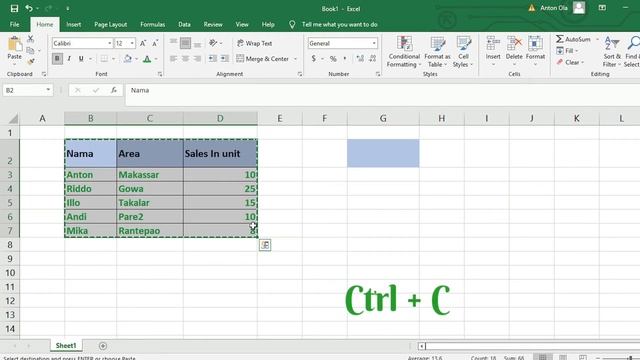The width and height of the screenshot is (640, 360).
Task: Increase font size with the larger A icon
Action: coord(143,43)
